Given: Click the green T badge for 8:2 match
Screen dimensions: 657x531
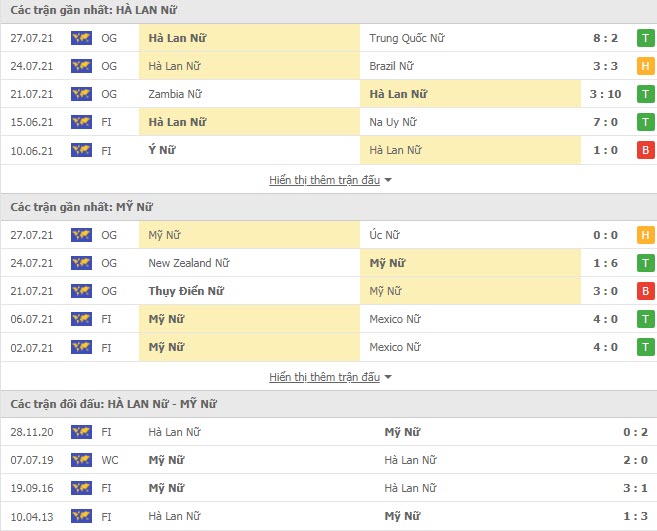Looking at the screenshot, I should pos(645,38).
